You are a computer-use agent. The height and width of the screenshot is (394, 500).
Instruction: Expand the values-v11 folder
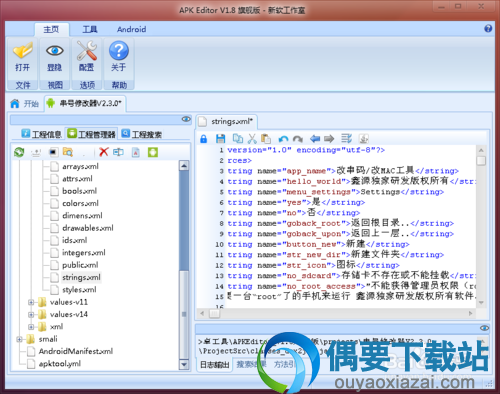[x=31, y=302]
